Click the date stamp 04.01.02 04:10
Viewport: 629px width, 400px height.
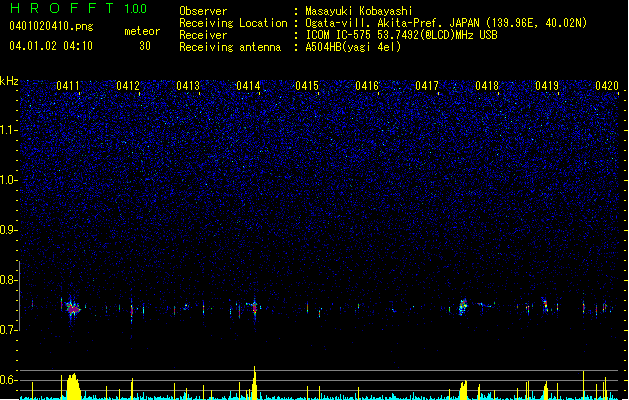(x=51, y=46)
